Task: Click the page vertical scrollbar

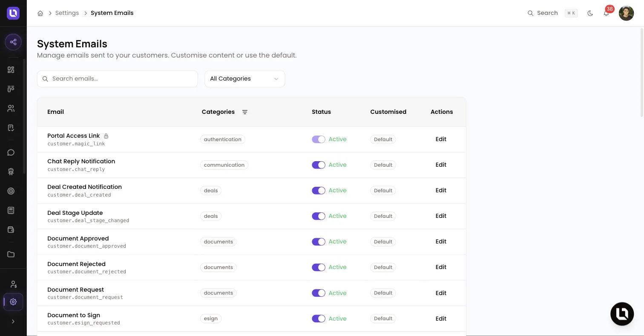Action: click(x=641, y=72)
